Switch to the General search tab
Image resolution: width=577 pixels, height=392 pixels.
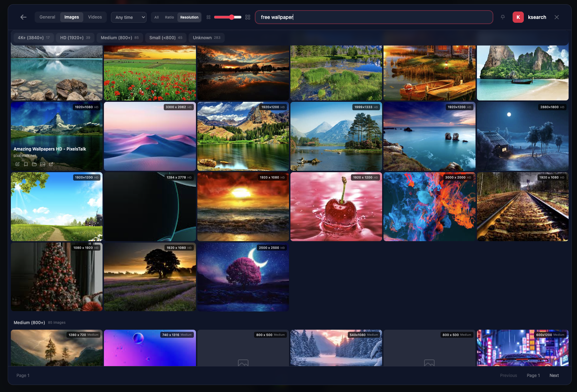47,17
